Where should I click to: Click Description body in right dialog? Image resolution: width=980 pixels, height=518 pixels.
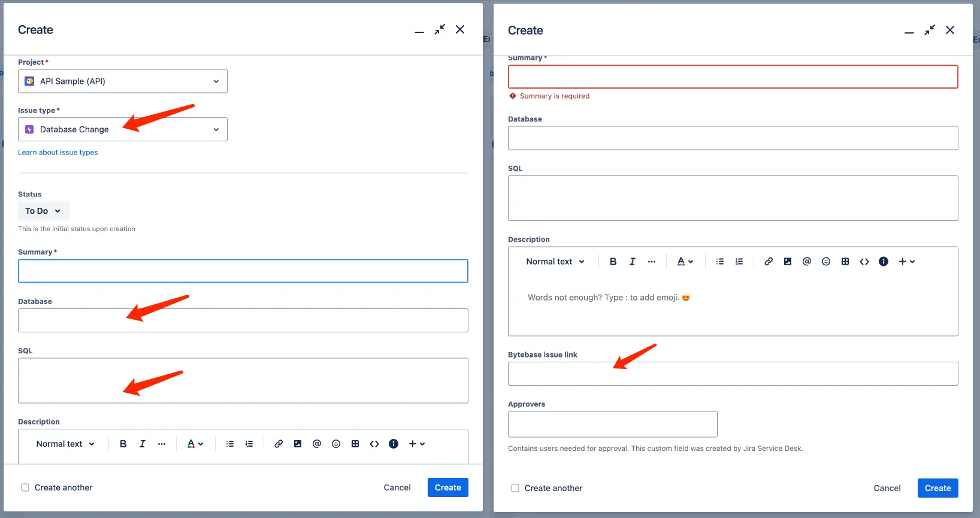(733, 305)
